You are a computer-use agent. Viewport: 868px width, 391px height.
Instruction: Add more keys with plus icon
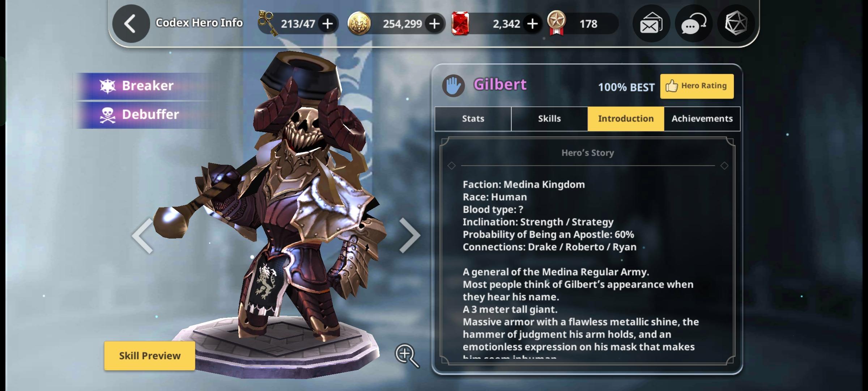click(x=328, y=24)
